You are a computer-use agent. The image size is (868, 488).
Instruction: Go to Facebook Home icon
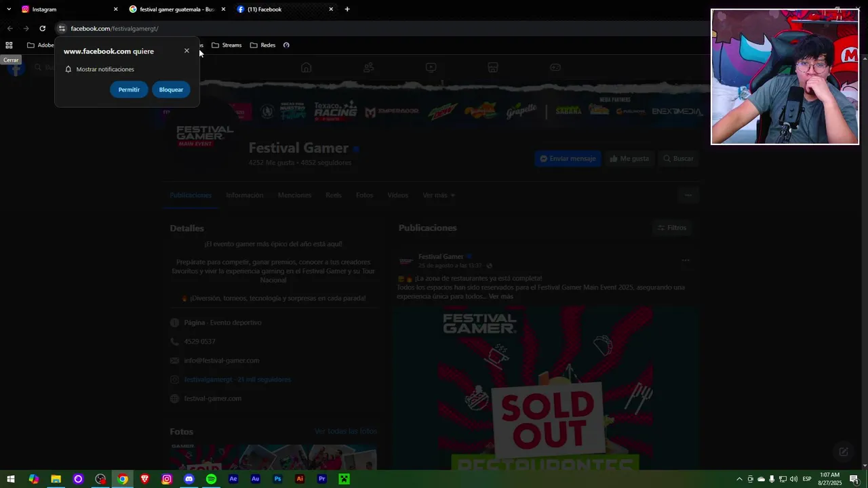coord(307,67)
